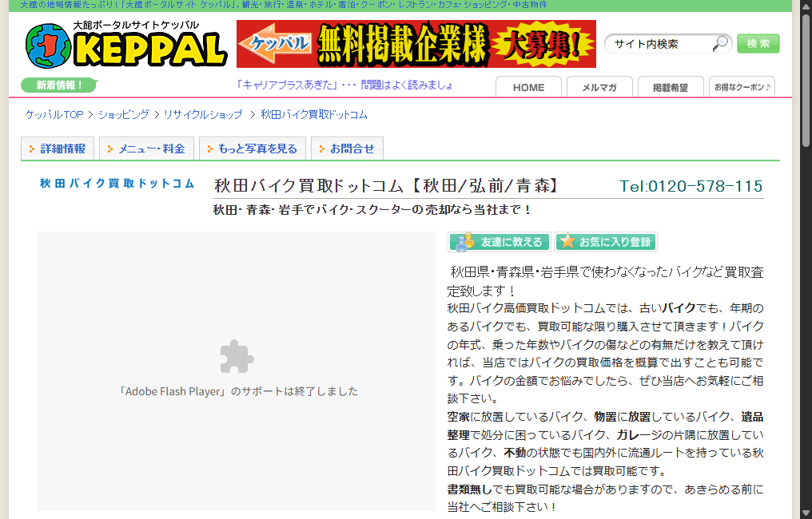Open the キャリアプラスあきた news link
This screenshot has width=812, height=519.
344,85
